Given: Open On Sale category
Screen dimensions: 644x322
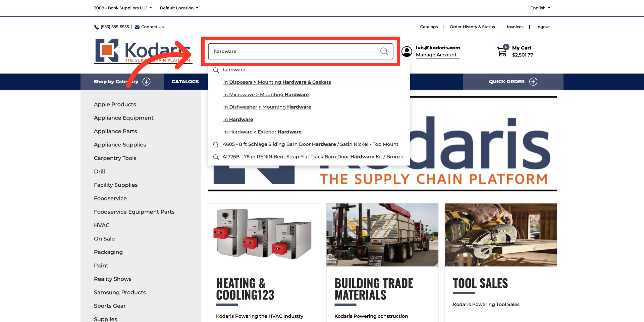Looking at the screenshot, I should [104, 239].
